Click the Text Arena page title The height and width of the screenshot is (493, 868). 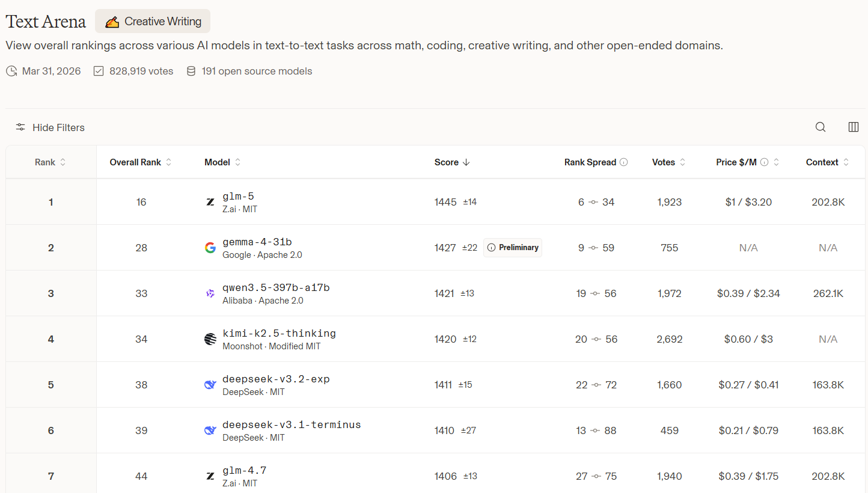(x=46, y=21)
